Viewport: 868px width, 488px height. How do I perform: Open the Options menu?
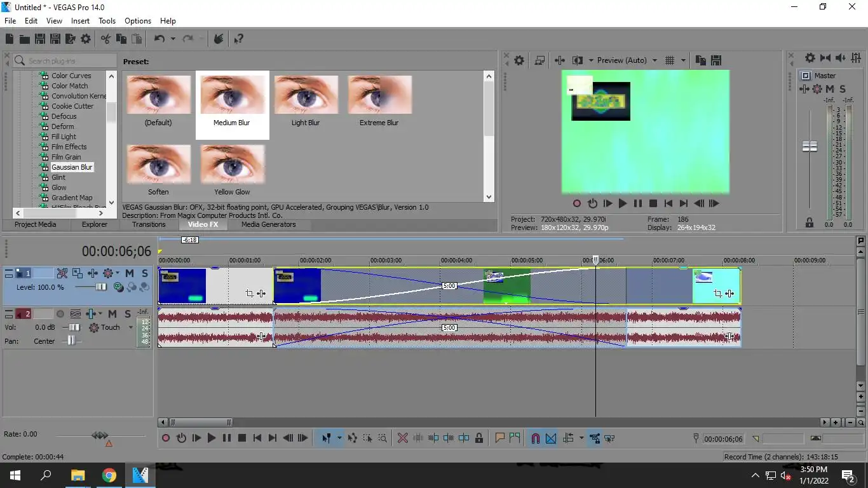(x=138, y=21)
